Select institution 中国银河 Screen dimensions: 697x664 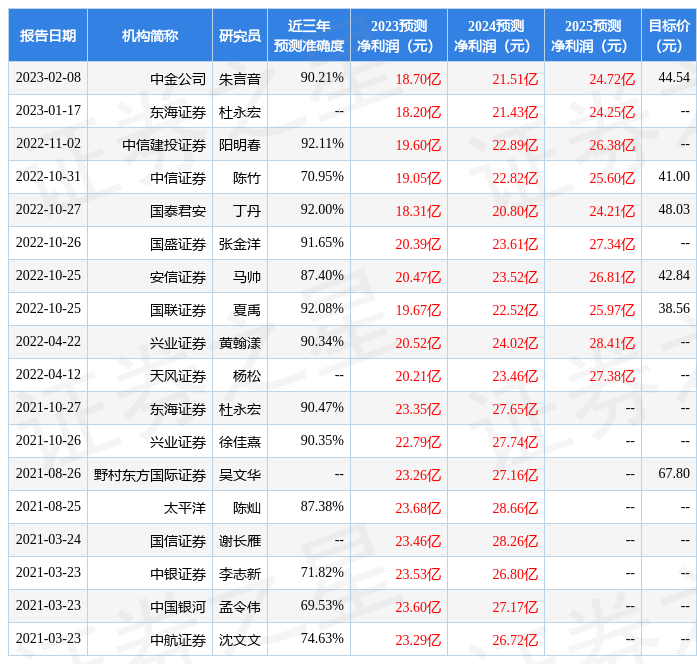(x=178, y=607)
